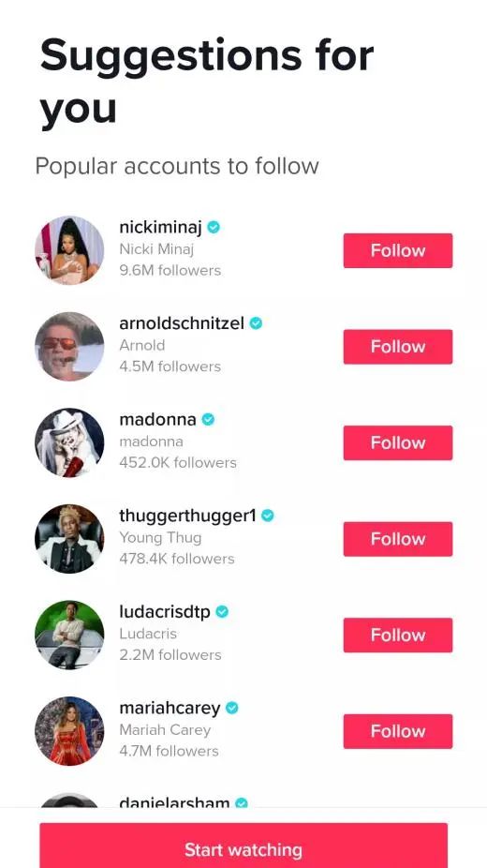
Task: Tap the verified badge beside nickiminaj
Action: [x=214, y=227]
